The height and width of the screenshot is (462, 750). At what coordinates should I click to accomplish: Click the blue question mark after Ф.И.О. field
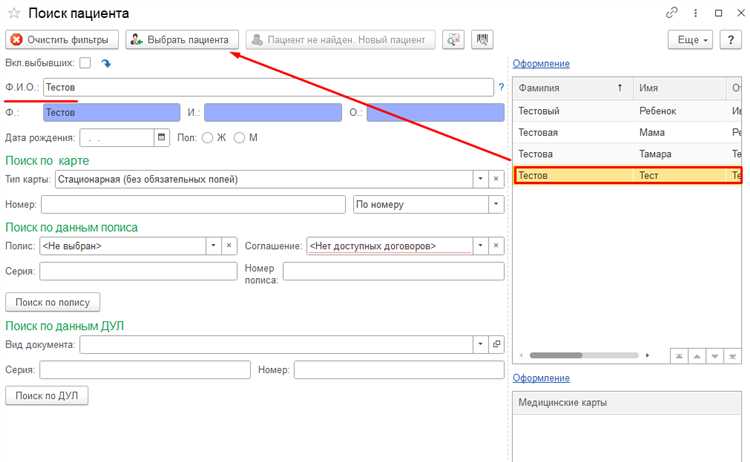click(x=501, y=88)
